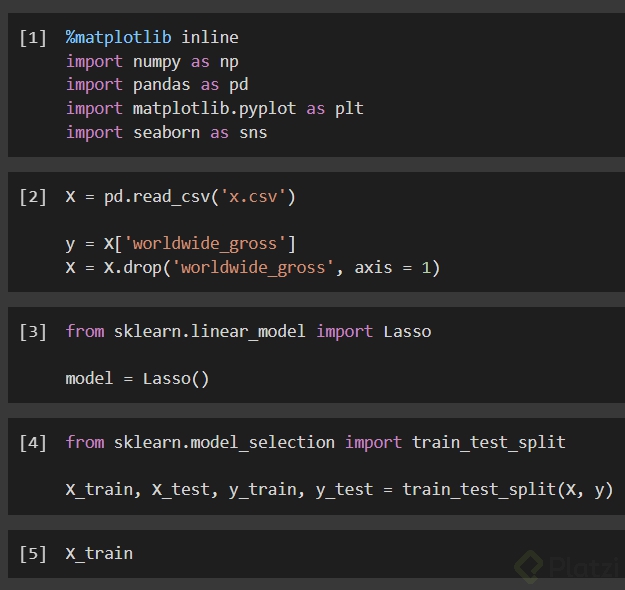This screenshot has height=590, width=625.
Task: Click the 'import seaborn as sns' line
Action: [x=166, y=132]
